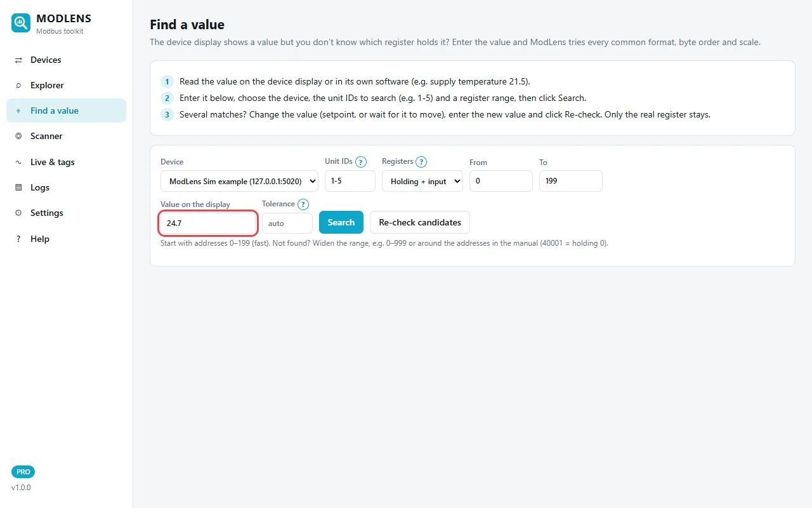Open the Help page

pyautogui.click(x=66, y=239)
